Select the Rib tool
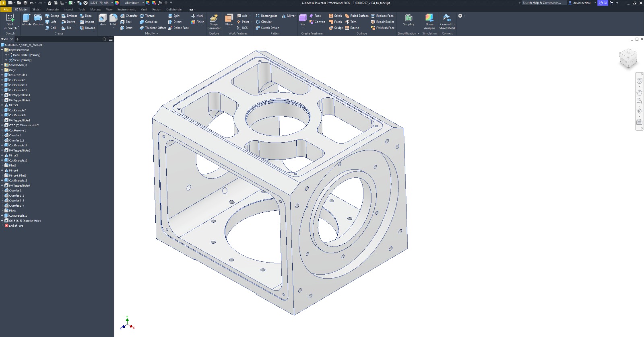Viewport: 644px width, 337px height. (66, 28)
